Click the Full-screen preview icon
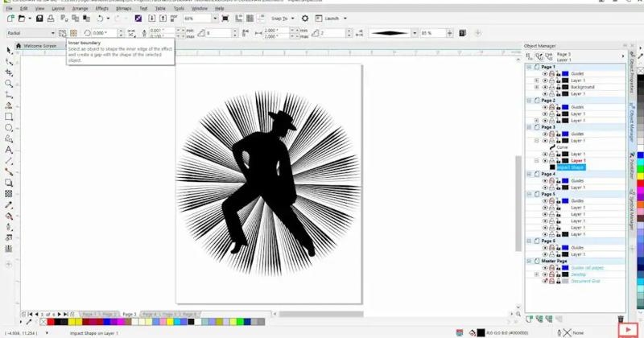This screenshot has width=644, height=338. [x=225, y=19]
